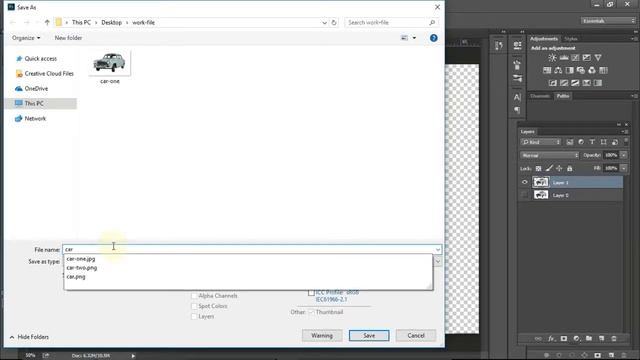The image size is (640, 360).
Task: Toggle lock position on layer
Action: coord(559,168)
